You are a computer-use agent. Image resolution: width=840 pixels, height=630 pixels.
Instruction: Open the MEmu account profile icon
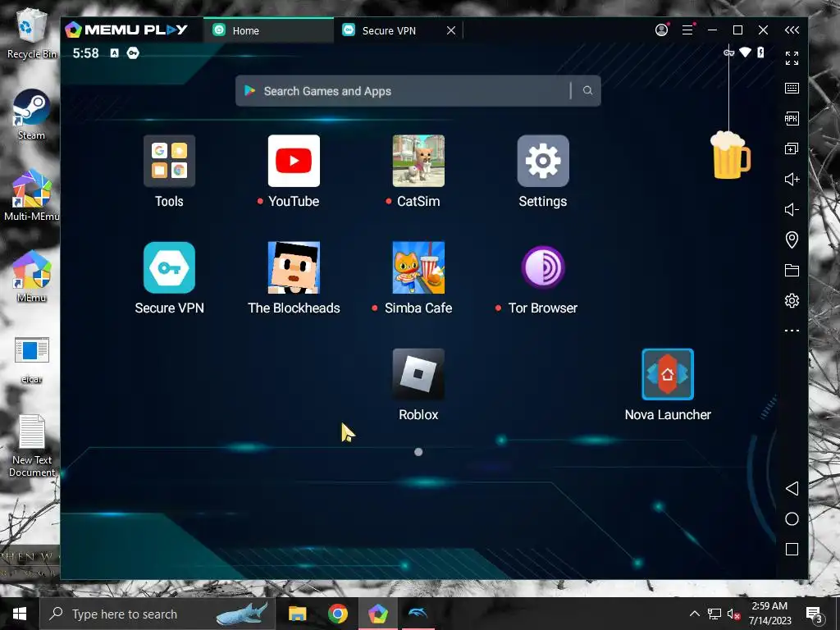(x=662, y=30)
